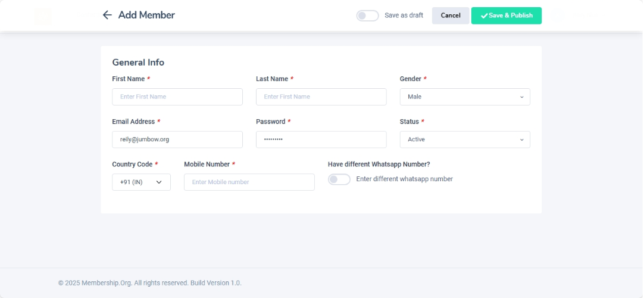Open the Country Code +91 (IN) selector
Viewport: 644px width, 298px height.
[x=141, y=182]
